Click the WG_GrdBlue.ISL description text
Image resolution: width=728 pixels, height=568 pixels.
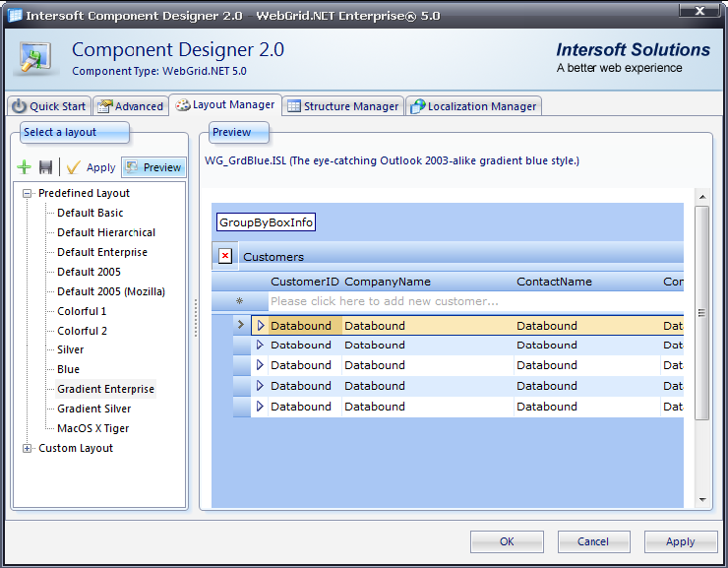392,160
